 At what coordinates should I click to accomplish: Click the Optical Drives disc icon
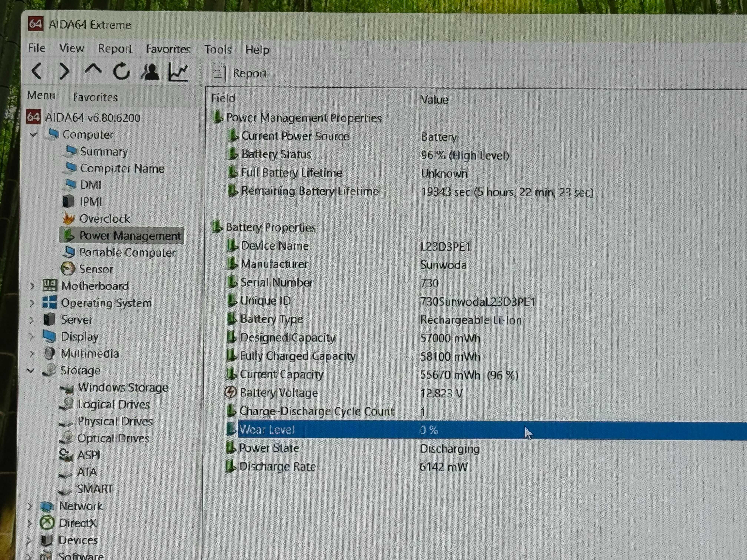pyautogui.click(x=66, y=438)
